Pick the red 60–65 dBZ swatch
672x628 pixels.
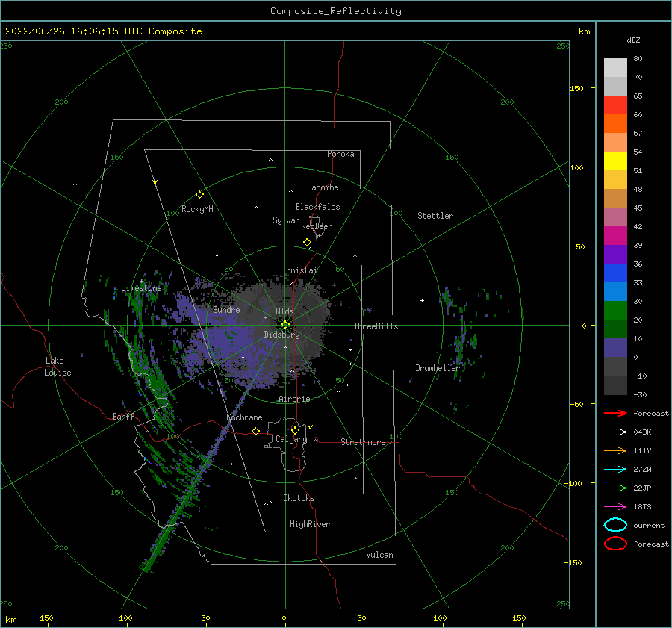(615, 105)
